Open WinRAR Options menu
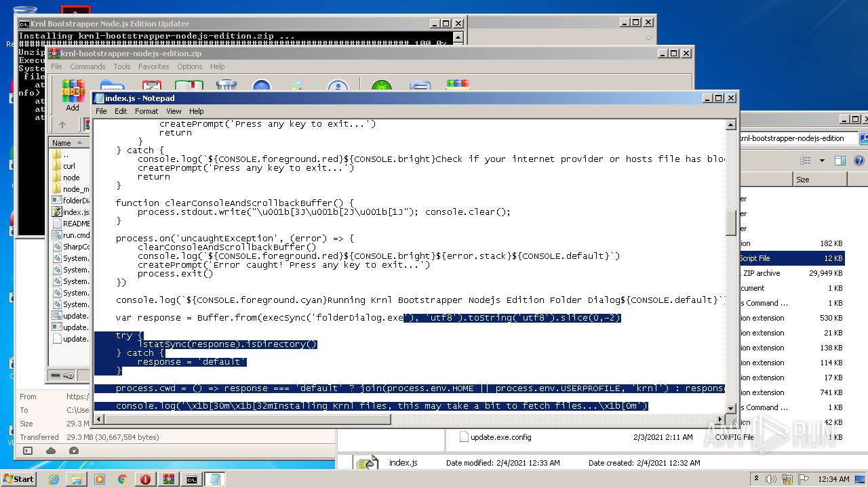Viewport: 868px width, 488px height. pos(190,66)
